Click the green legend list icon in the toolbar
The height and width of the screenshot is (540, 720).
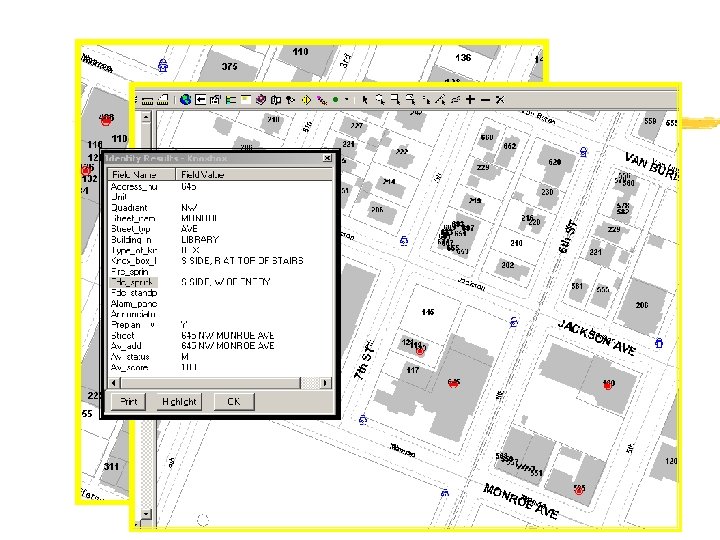(x=231, y=100)
